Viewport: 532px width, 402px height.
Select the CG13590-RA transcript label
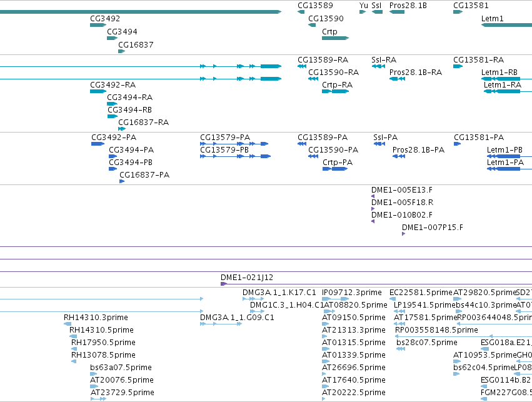[334, 73]
